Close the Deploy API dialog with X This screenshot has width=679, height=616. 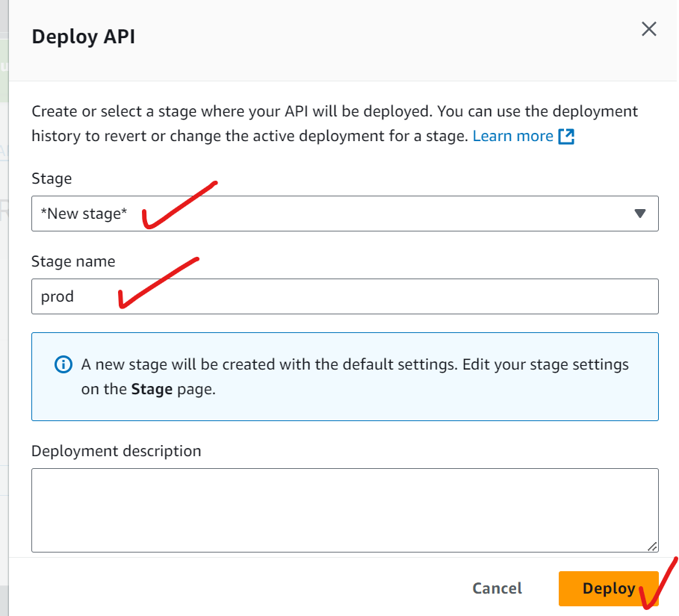(649, 29)
